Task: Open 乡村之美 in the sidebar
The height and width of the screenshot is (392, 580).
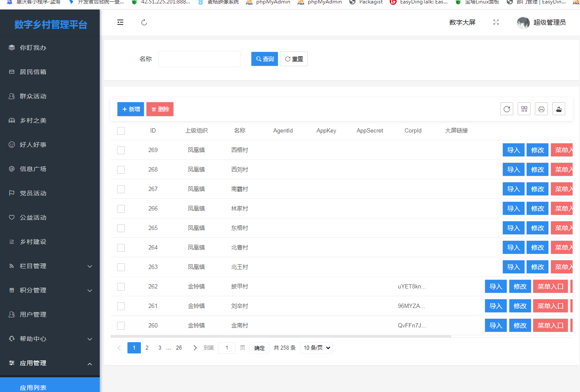Action: [50, 120]
